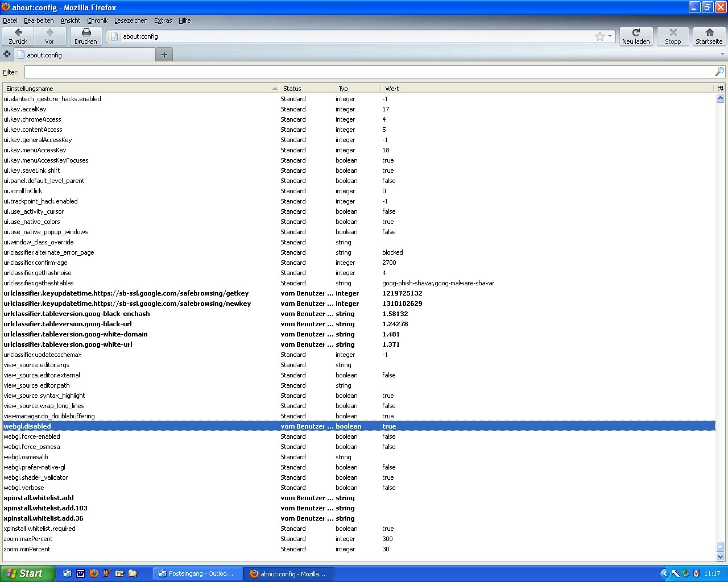Click the Vor forward arrow button
728x582 pixels.
[x=49, y=34]
